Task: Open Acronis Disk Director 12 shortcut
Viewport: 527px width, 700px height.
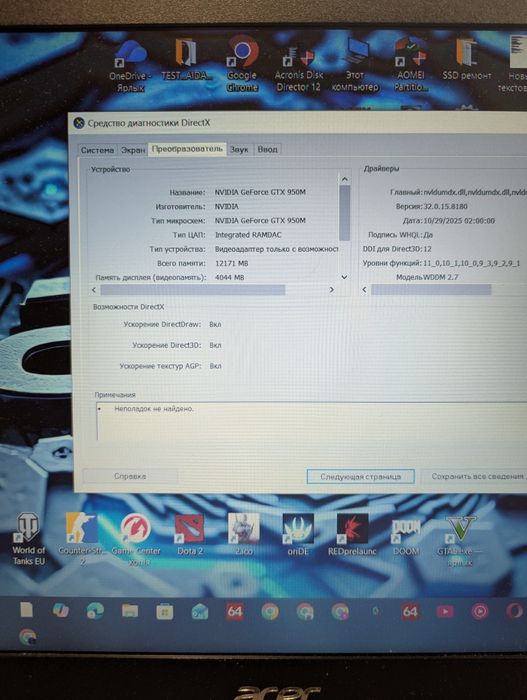Action: 298,67
